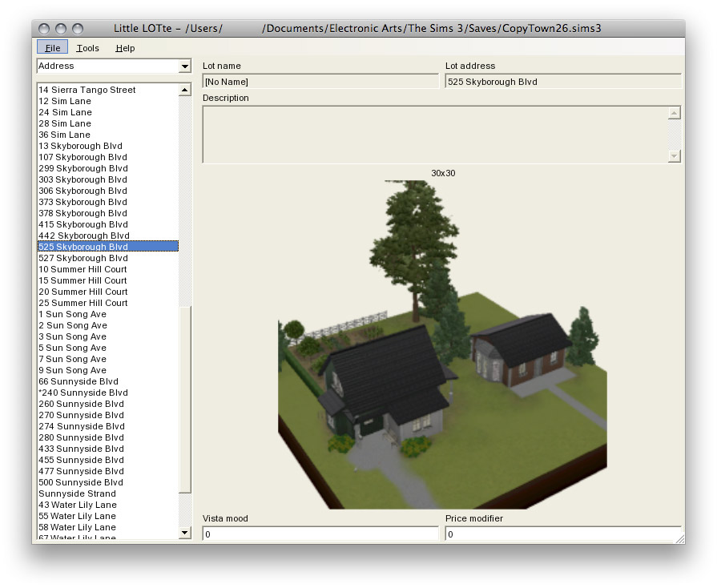This screenshot has width=717, height=588.
Task: Select 299 Skyborough Blvd
Action: (x=108, y=168)
